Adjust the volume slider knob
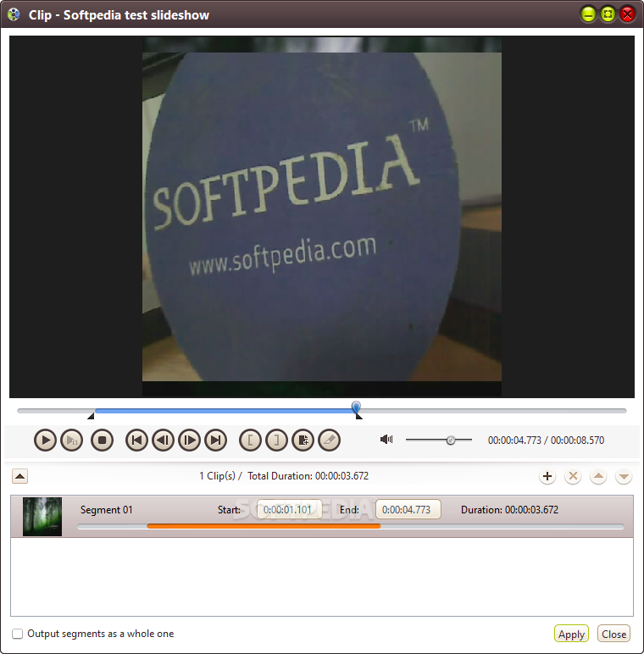Image resolution: width=644 pixels, height=654 pixels. (451, 440)
